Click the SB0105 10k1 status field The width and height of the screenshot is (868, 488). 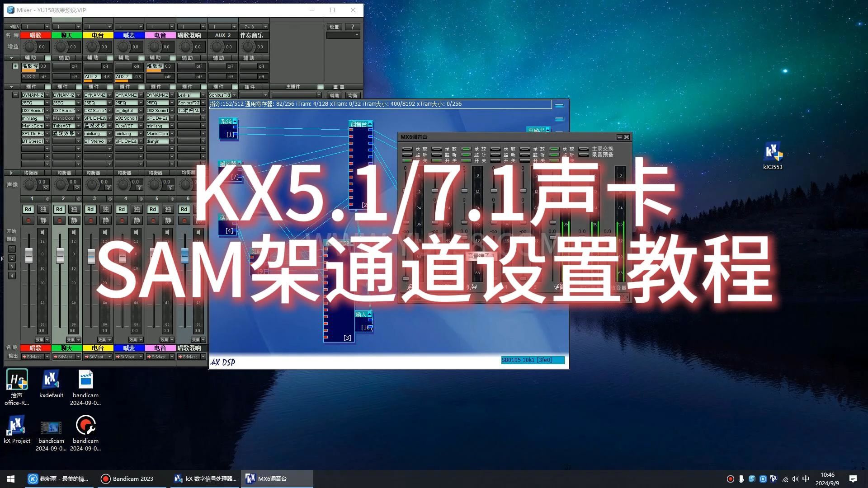click(x=532, y=360)
